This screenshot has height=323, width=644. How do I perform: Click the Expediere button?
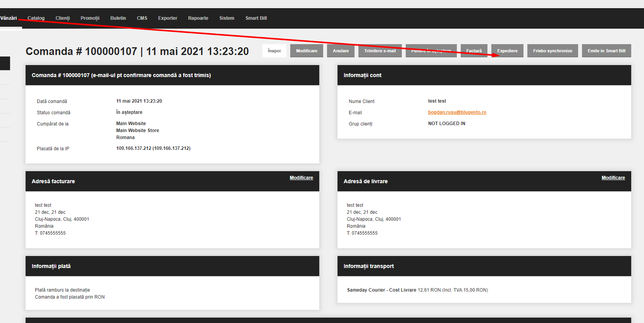pyautogui.click(x=507, y=51)
